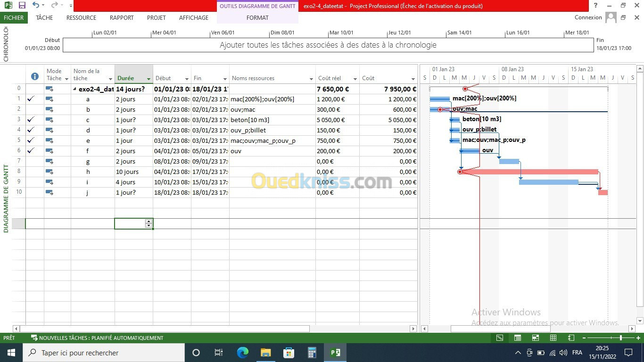Switch to the PROJET ribbon tab
This screenshot has width=644, height=362.
pyautogui.click(x=157, y=17)
